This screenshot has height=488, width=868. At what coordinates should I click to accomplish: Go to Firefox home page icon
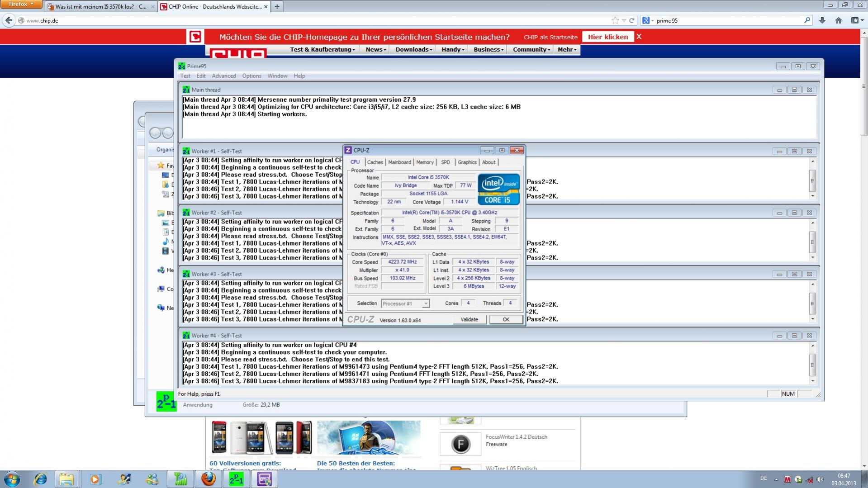pos(839,20)
